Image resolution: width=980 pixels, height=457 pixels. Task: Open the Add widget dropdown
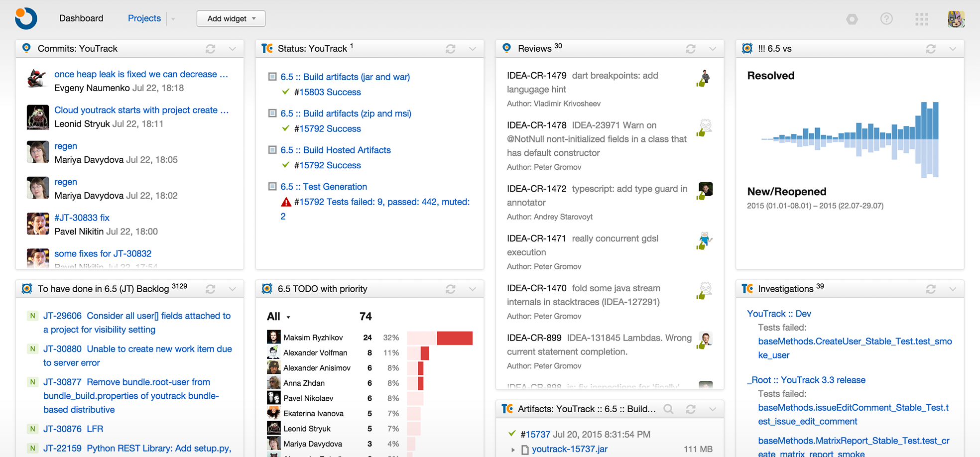pos(231,18)
